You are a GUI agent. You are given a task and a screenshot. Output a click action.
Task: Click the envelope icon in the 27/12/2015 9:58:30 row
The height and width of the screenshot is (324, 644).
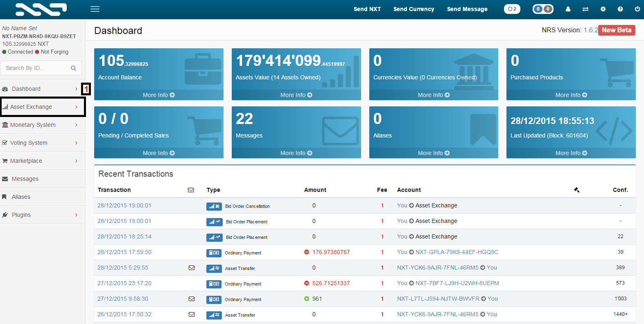191,299
